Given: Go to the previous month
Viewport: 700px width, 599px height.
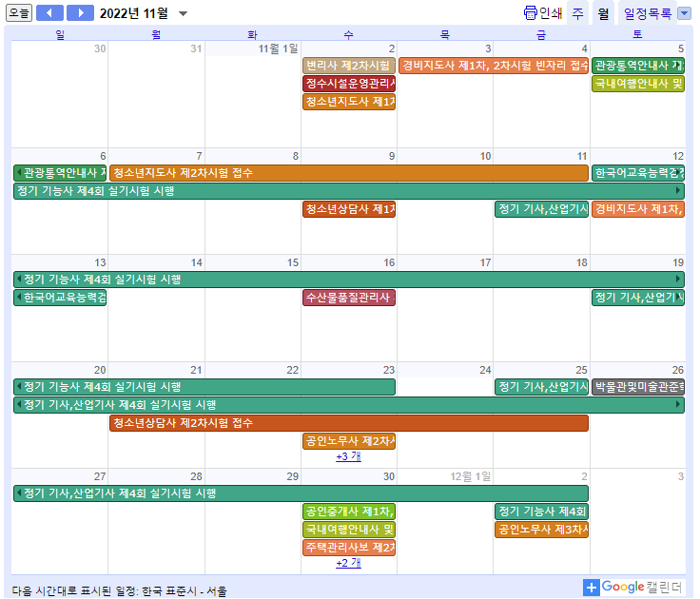Looking at the screenshot, I should click(49, 13).
